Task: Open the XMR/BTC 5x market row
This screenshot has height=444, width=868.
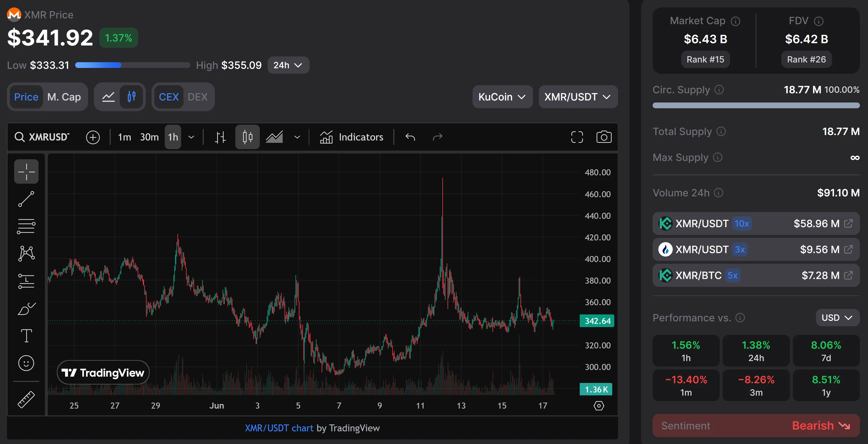Action: pos(756,275)
